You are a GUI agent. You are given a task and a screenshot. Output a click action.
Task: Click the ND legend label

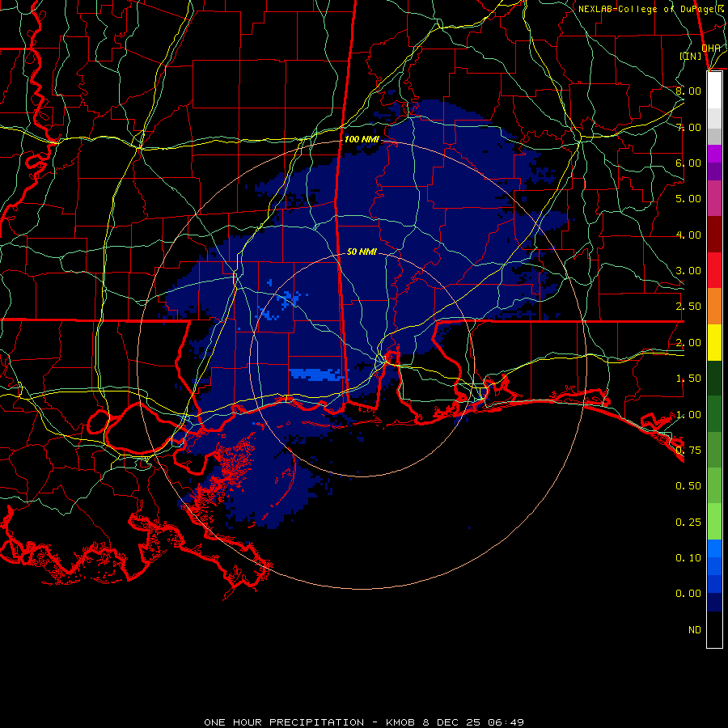tap(695, 630)
